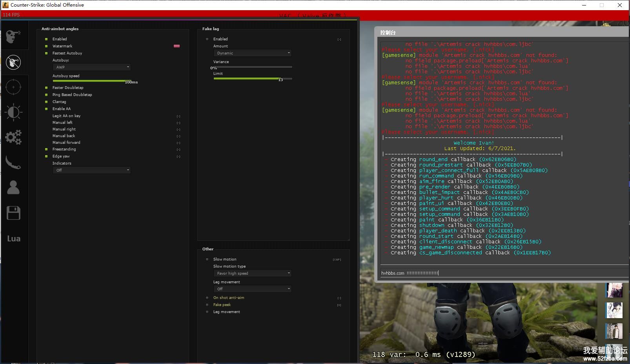Open the Misc gears tab icon
The image size is (630, 364).
click(13, 137)
